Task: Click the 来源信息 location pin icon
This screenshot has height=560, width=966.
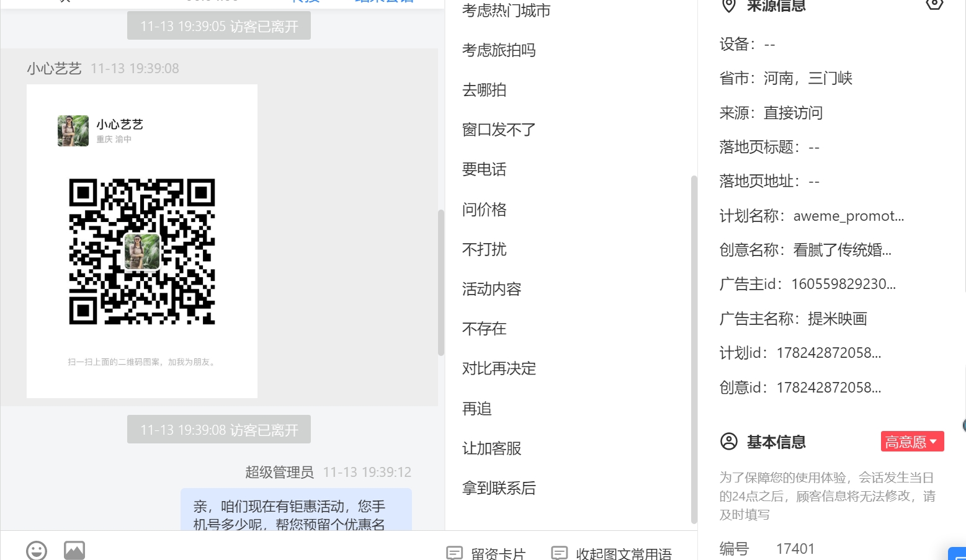Action: click(x=729, y=6)
